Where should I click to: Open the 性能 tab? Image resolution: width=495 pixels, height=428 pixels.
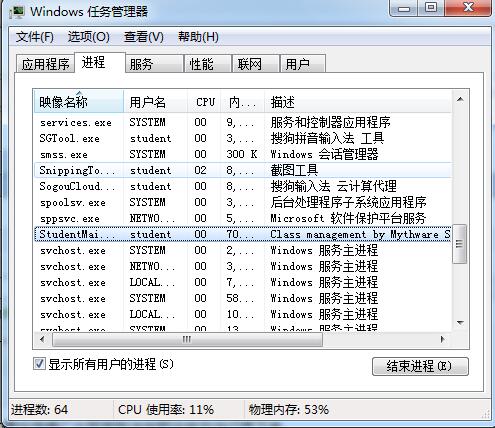click(x=208, y=64)
